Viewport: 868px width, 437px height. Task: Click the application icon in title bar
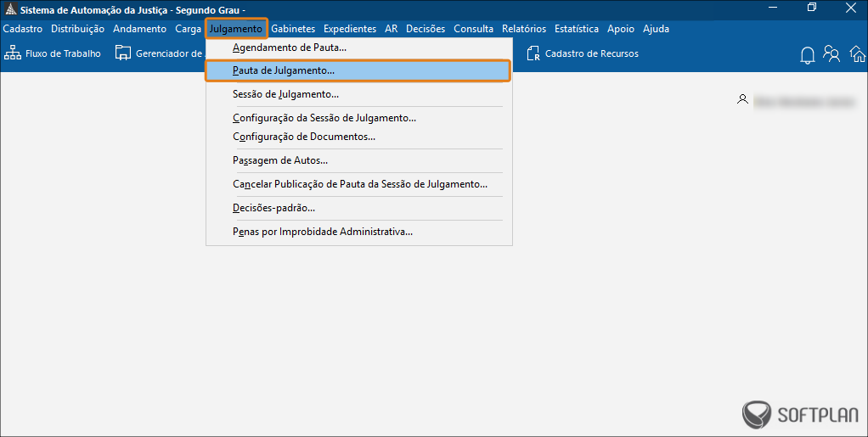[9, 9]
